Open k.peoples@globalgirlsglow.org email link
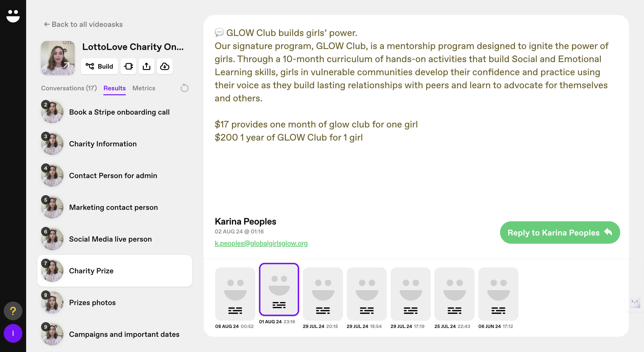This screenshot has width=644, height=352. (x=261, y=243)
